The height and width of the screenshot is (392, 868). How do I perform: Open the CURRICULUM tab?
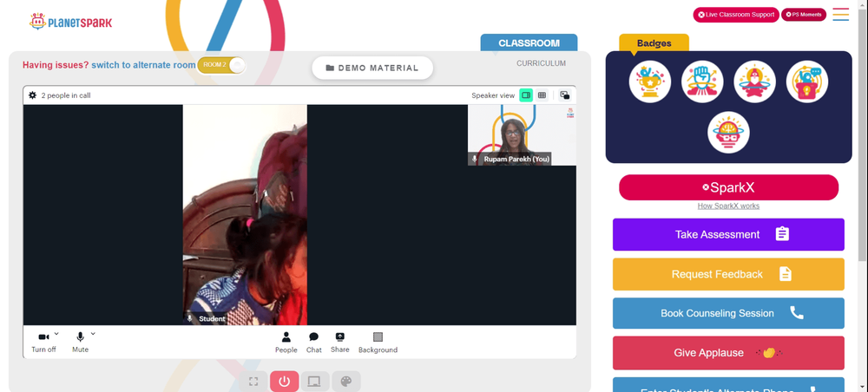(541, 63)
